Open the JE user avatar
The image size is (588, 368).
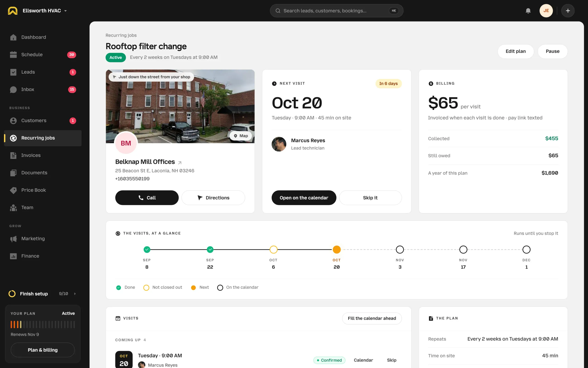click(546, 11)
